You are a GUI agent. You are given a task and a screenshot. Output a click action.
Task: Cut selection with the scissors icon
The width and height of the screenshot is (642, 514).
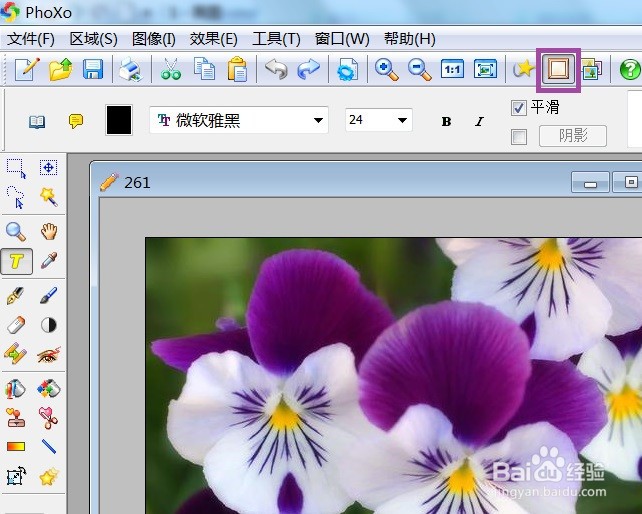pos(171,69)
